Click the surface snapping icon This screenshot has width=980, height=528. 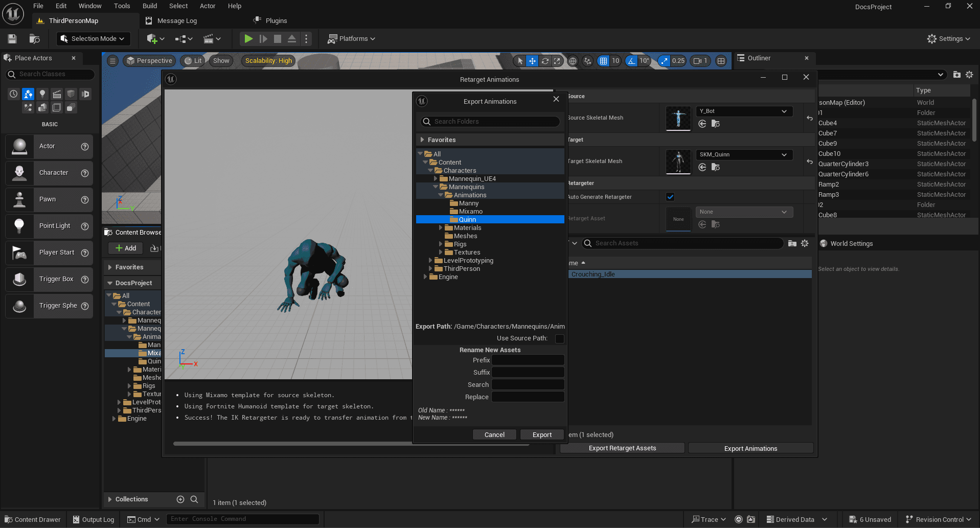(x=588, y=61)
